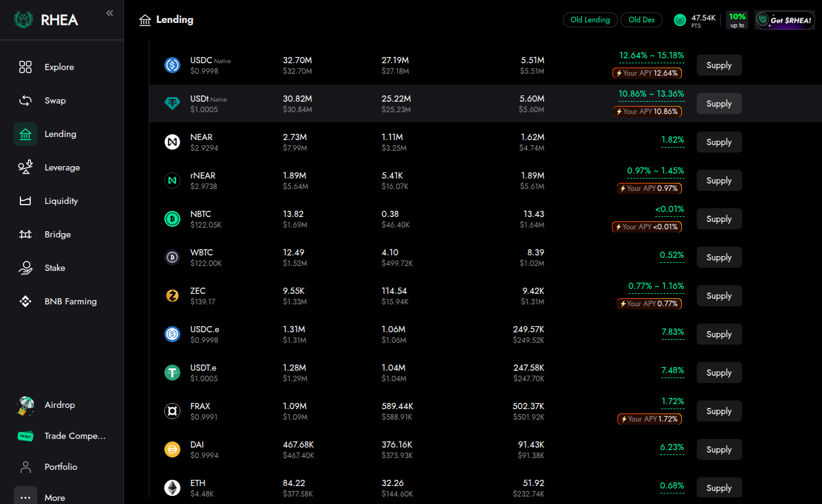The image size is (822, 504).
Task: Switch to Old Dex
Action: pyautogui.click(x=642, y=20)
